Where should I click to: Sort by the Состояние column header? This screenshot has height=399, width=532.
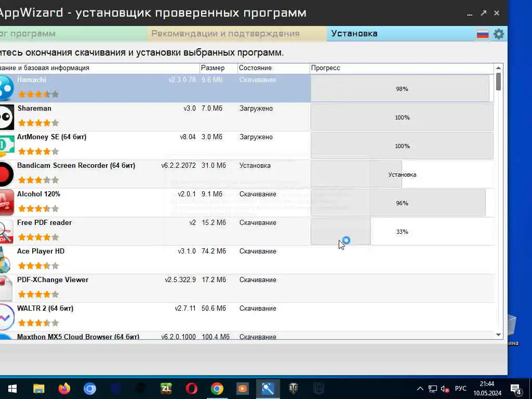click(x=273, y=68)
